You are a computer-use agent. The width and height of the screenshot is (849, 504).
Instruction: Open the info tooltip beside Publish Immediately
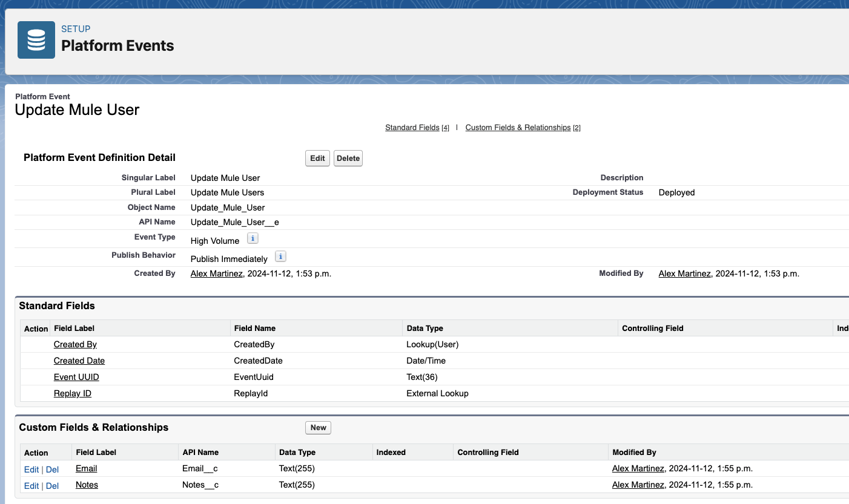pos(280,256)
